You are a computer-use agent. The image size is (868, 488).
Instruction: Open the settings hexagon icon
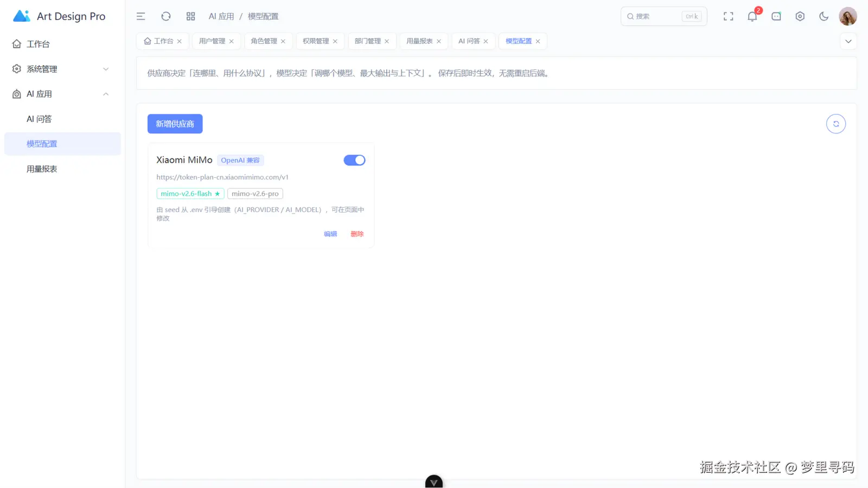(800, 16)
